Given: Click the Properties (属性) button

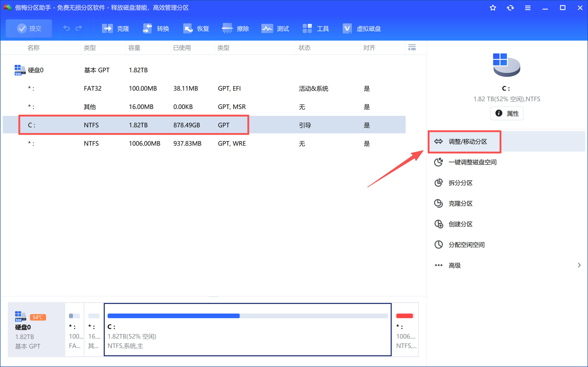Looking at the screenshot, I should coord(507,113).
